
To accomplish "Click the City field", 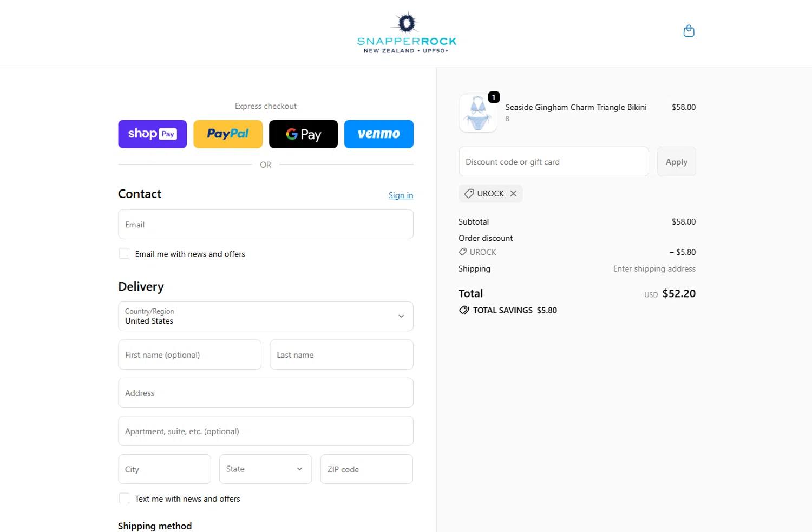I will pyautogui.click(x=165, y=469).
